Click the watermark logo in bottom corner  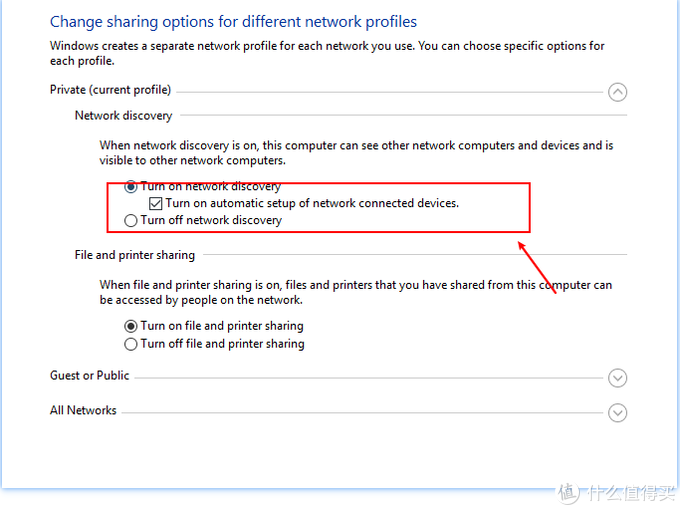(x=616, y=493)
